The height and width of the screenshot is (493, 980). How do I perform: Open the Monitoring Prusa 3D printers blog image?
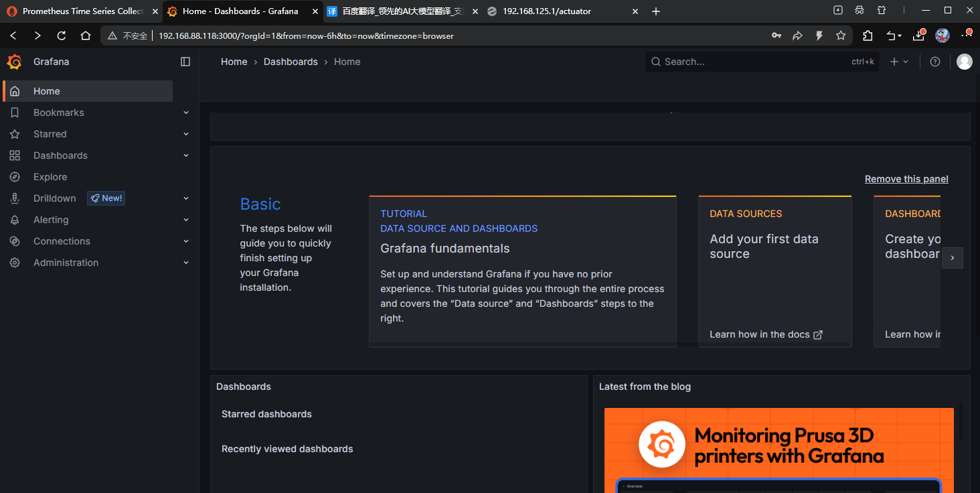pyautogui.click(x=779, y=450)
